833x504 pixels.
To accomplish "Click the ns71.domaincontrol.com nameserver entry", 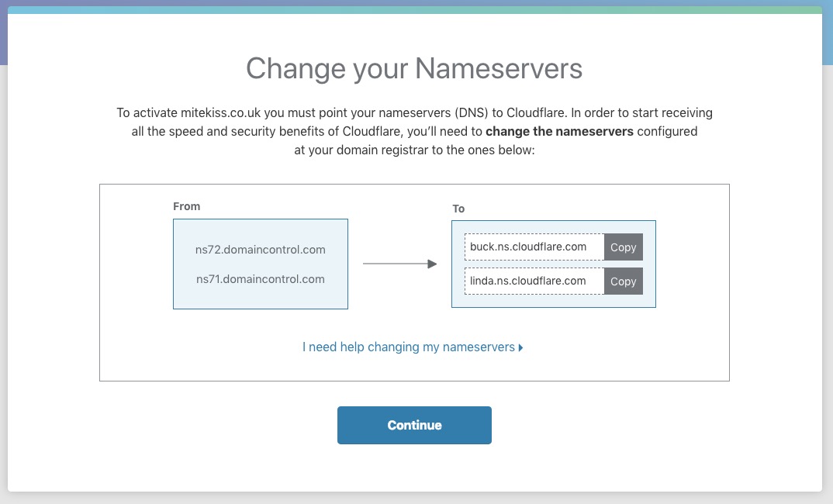I will click(260, 279).
